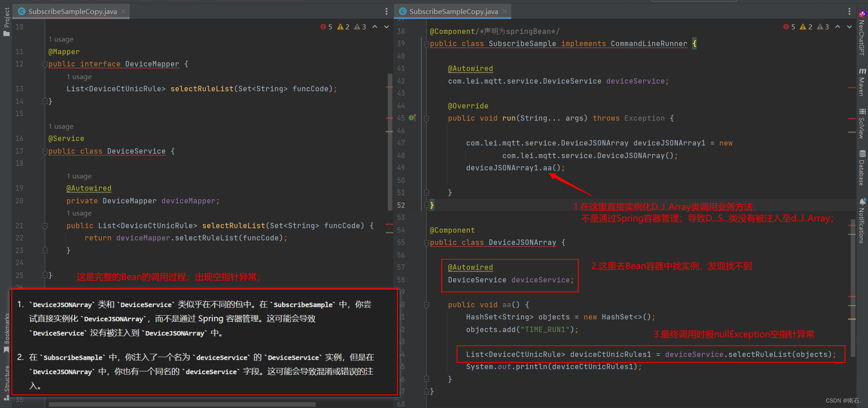Click the weak warnings count 3 in left editor
This screenshot has width=868, height=408.
pyautogui.click(x=360, y=27)
